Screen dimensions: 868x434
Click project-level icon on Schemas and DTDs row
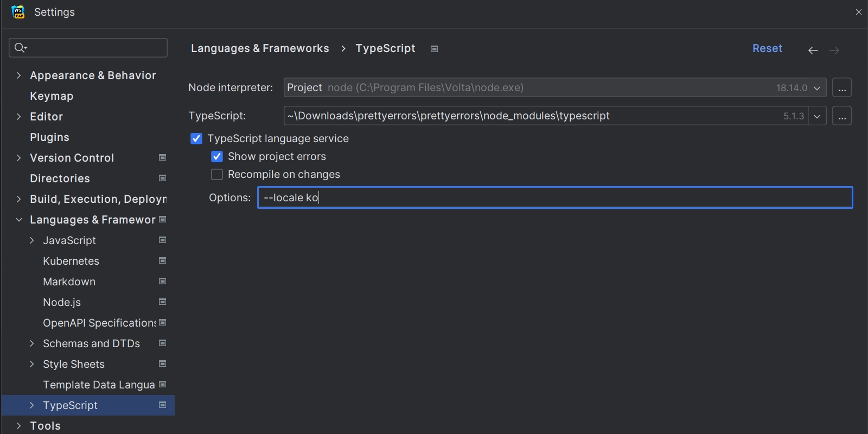click(x=162, y=343)
